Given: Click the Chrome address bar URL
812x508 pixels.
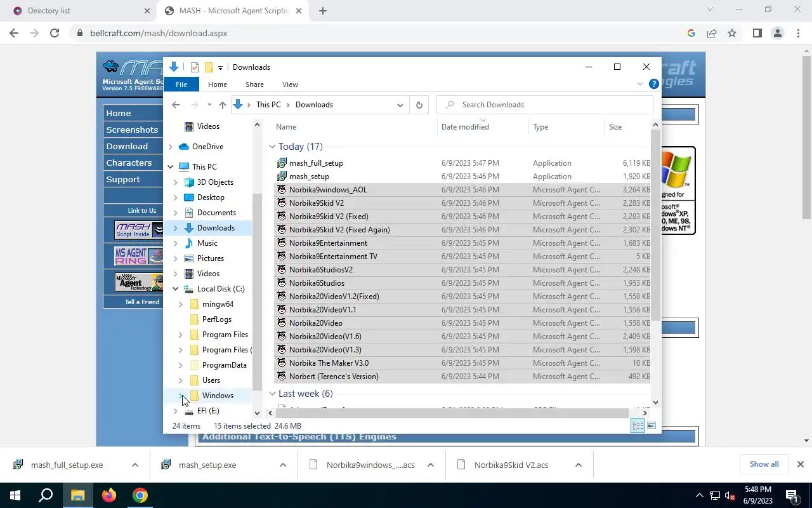Looking at the screenshot, I should 159,33.
